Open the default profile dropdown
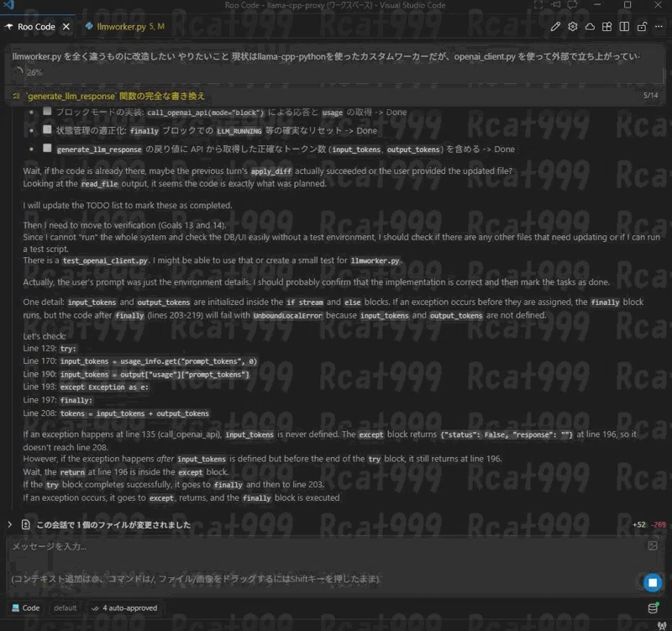Image resolution: width=672 pixels, height=631 pixels. (x=66, y=607)
